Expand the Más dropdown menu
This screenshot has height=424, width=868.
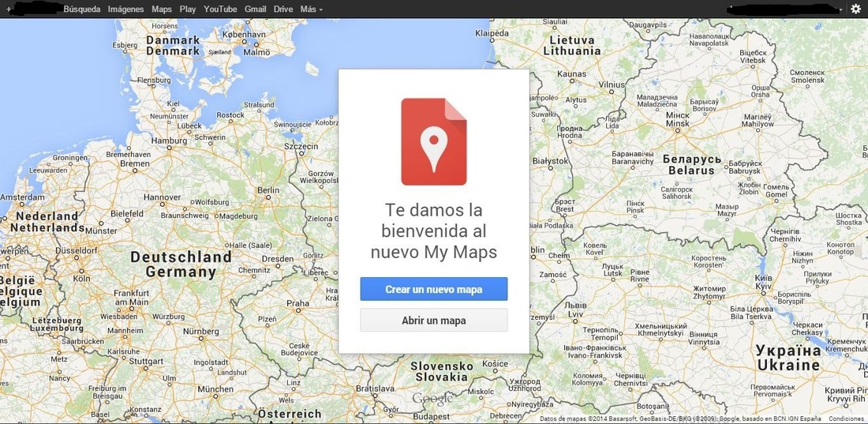pyautogui.click(x=311, y=9)
